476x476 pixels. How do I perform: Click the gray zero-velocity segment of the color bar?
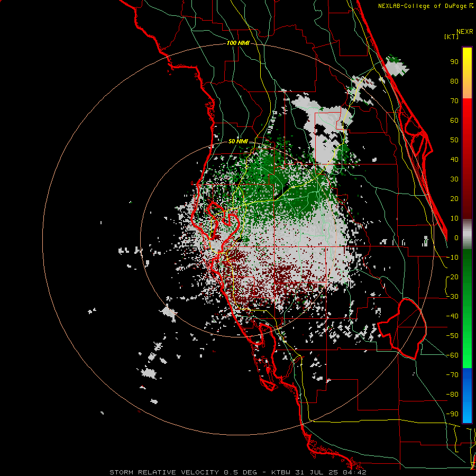click(467, 234)
